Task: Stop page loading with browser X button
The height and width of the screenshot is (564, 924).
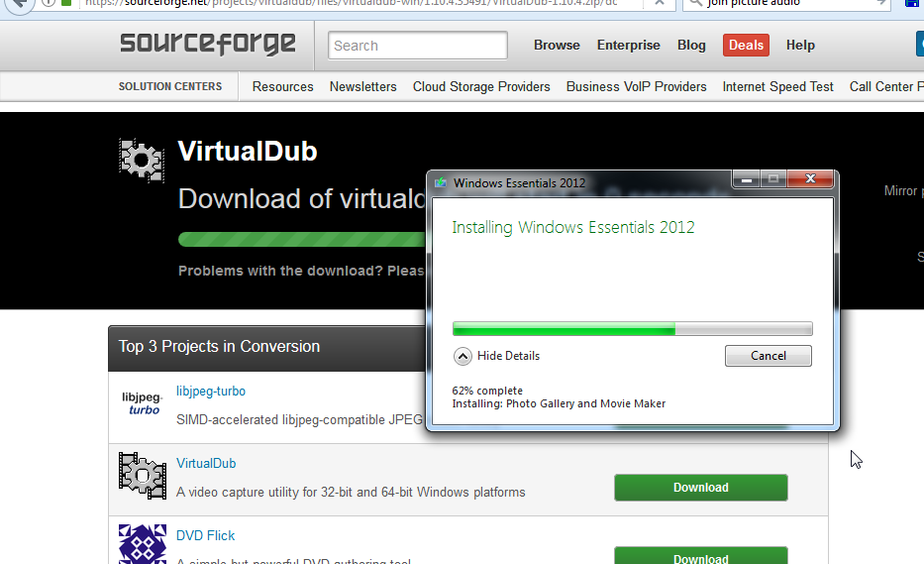Action: (x=660, y=3)
